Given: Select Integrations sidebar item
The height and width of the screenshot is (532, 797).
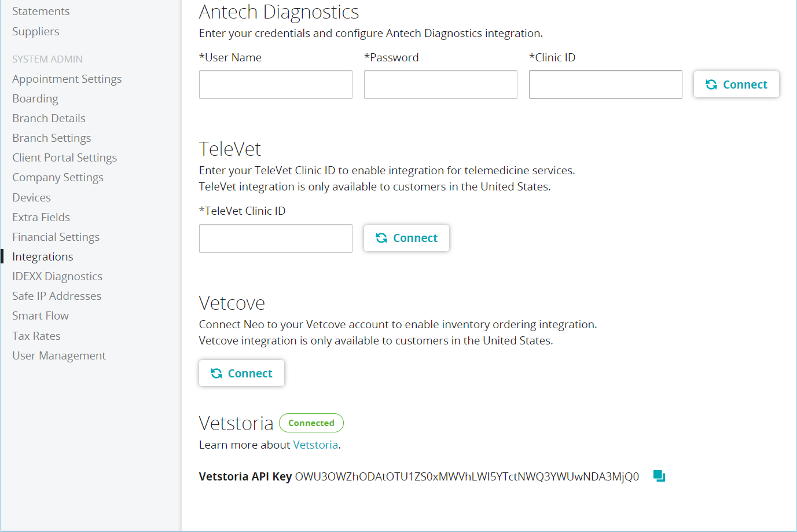Looking at the screenshot, I should (x=42, y=256).
